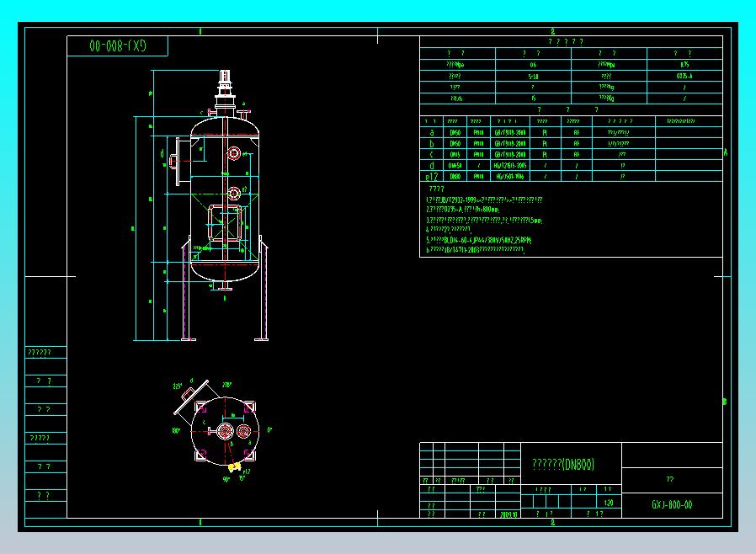Image resolution: width=756 pixels, height=554 pixels.
Task: Select the left support leg of the vessel
Action: 186,290
